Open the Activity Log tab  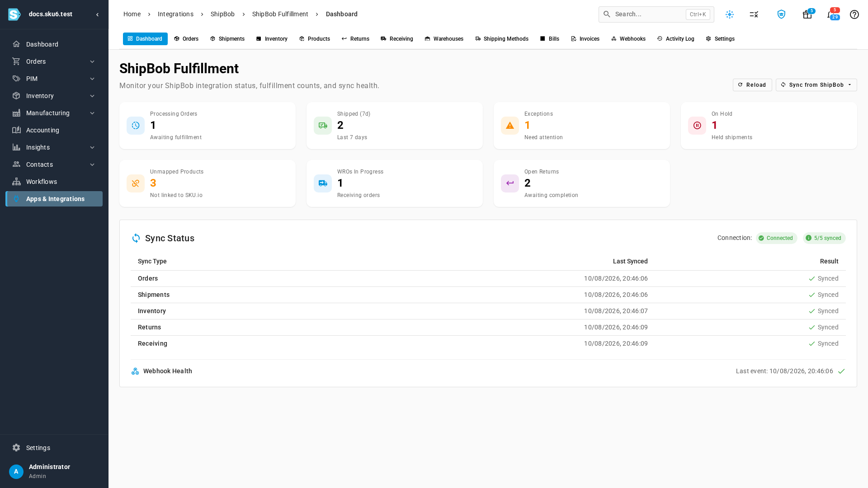tap(675, 39)
